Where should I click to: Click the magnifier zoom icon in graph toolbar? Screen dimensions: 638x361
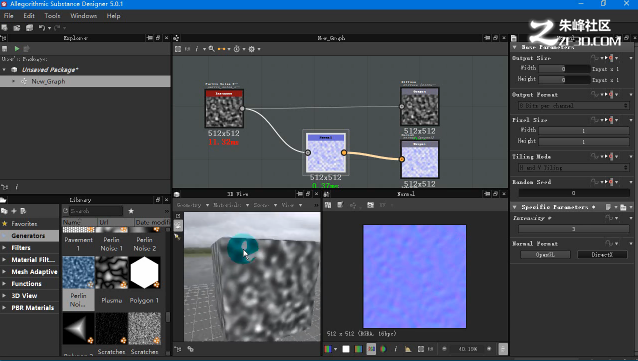click(x=212, y=49)
